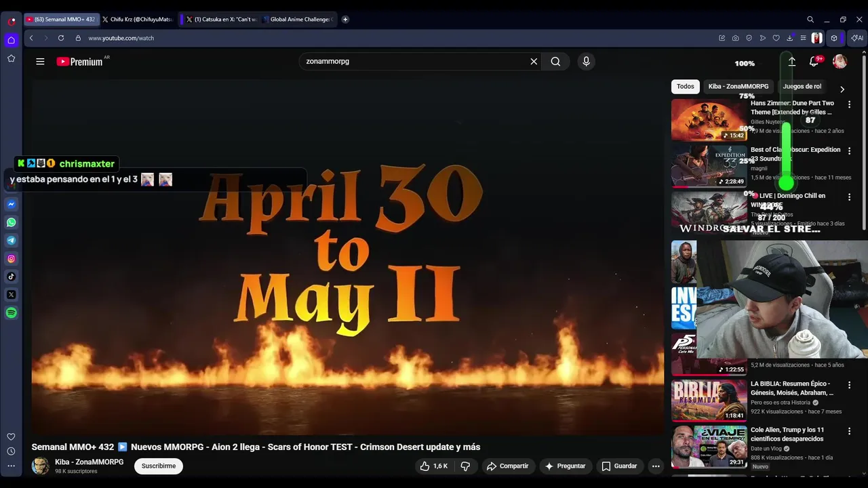This screenshot has width=868, height=488.
Task: Open the downloads icon in toolbar
Action: click(x=790, y=38)
